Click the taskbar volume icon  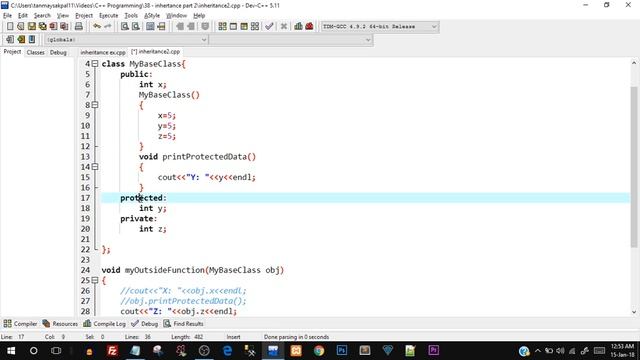coord(560,351)
